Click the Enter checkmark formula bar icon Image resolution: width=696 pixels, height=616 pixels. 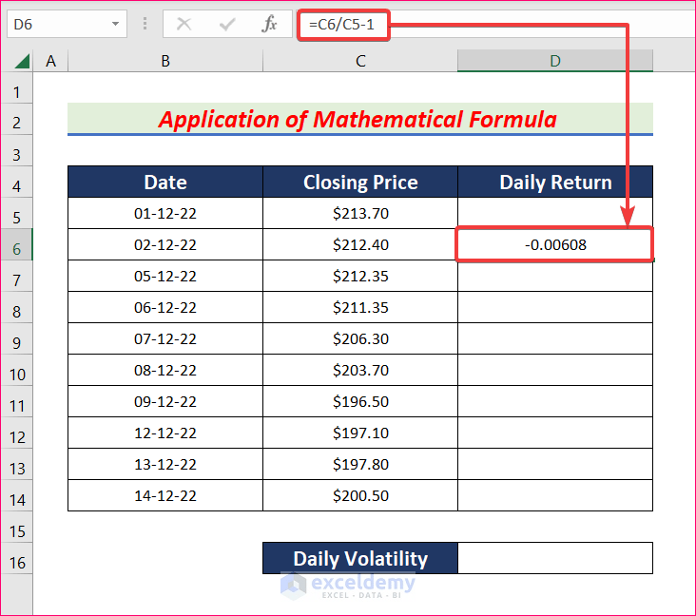(227, 24)
